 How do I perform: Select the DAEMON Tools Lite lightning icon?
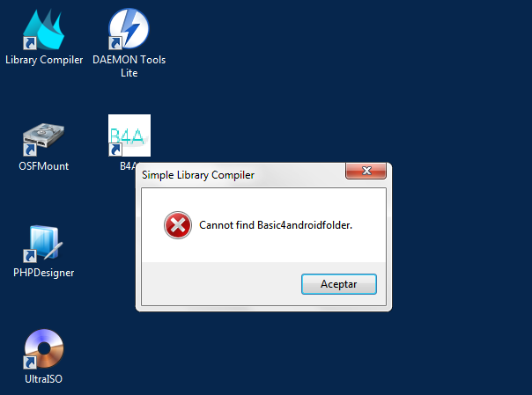point(129,30)
